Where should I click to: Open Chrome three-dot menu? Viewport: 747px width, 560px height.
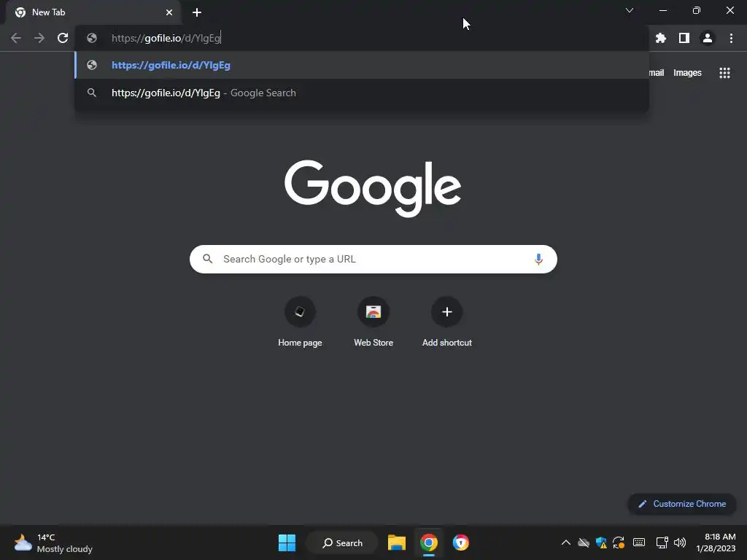731,38
